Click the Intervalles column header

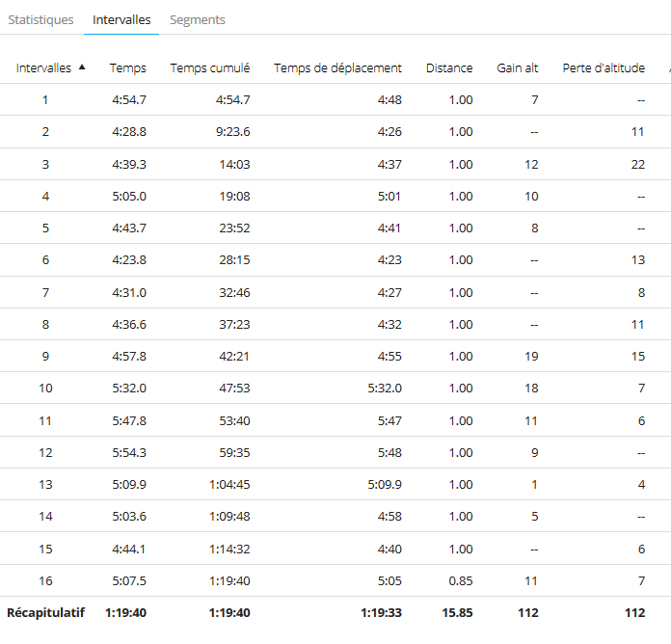43,68
